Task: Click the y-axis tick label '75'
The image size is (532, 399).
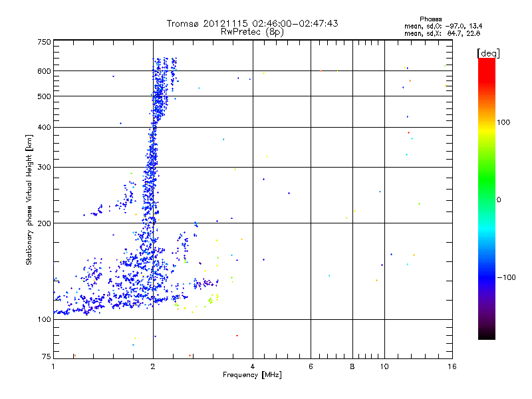Action: point(47,356)
